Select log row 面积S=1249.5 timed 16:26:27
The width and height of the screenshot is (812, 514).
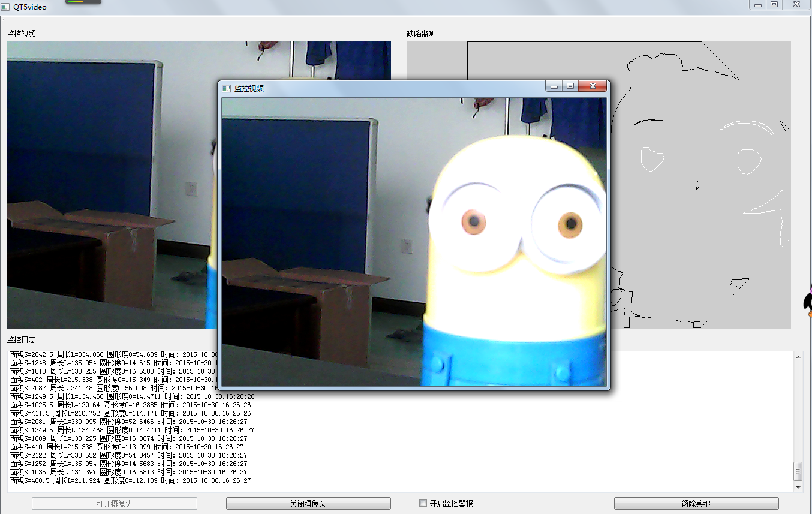click(132, 430)
